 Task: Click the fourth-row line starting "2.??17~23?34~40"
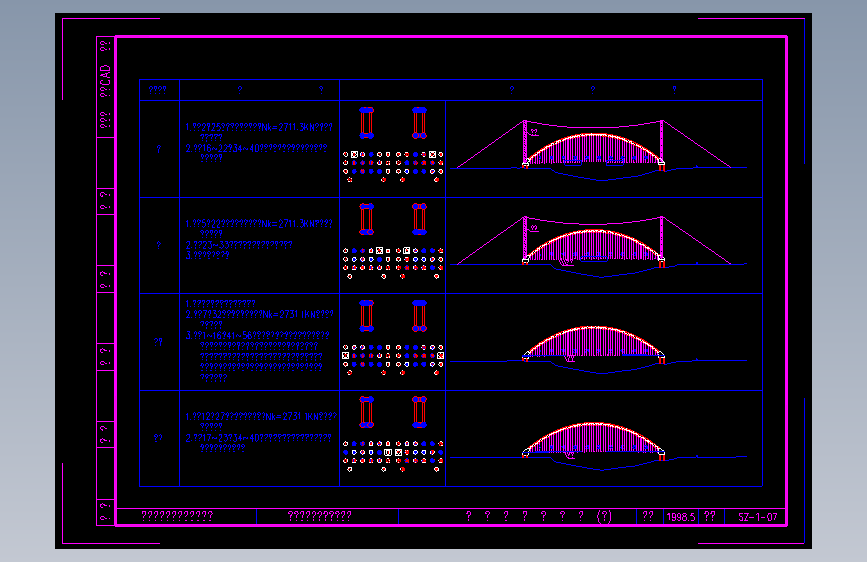point(259,438)
